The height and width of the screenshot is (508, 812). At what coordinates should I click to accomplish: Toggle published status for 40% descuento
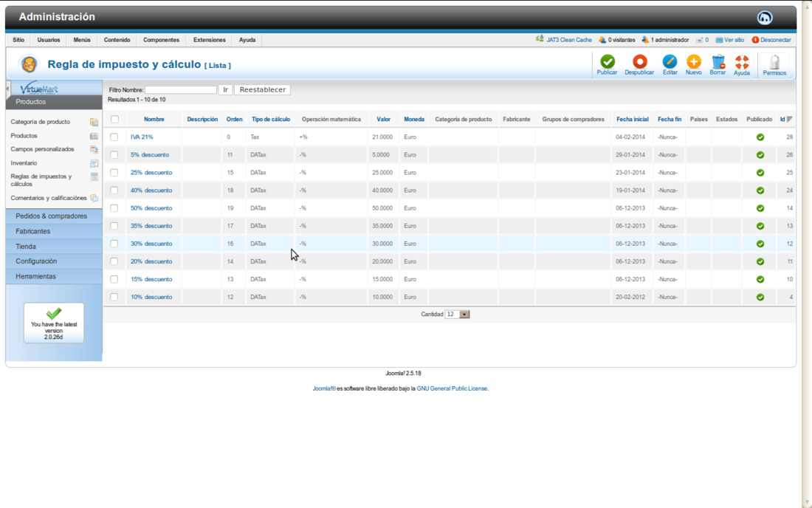(x=760, y=190)
